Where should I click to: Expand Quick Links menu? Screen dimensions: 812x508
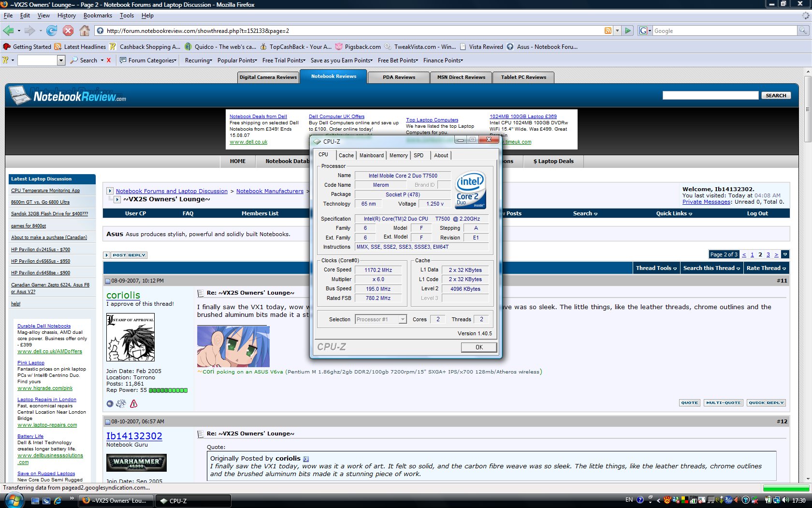click(x=674, y=213)
